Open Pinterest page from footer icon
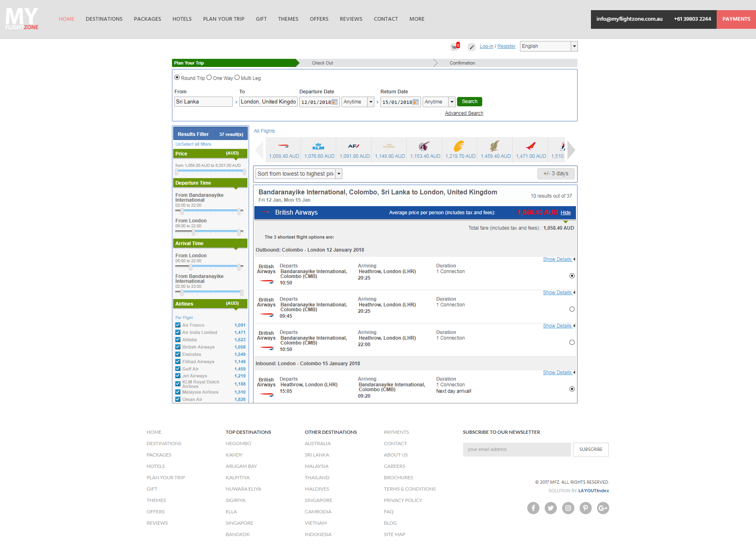The width and height of the screenshot is (756, 560). [585, 508]
